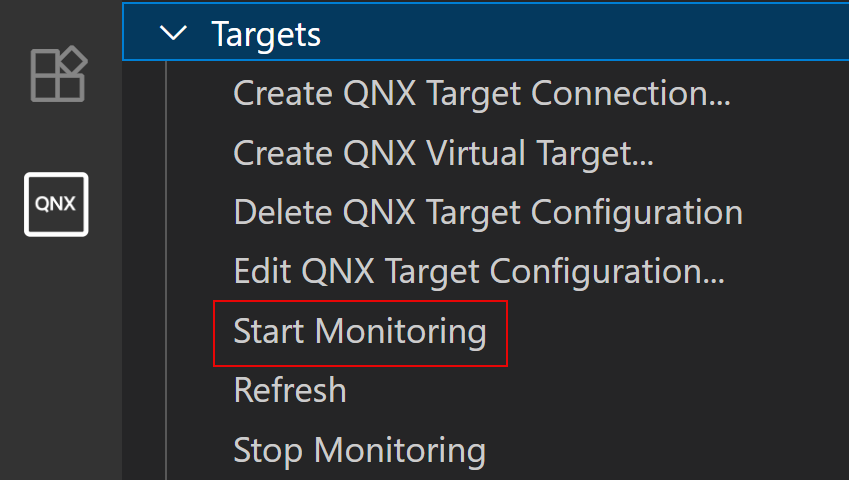Viewport: 849px width, 480px height.
Task: Click the last visible entry, Stop Monitoring
Action: click(x=359, y=449)
